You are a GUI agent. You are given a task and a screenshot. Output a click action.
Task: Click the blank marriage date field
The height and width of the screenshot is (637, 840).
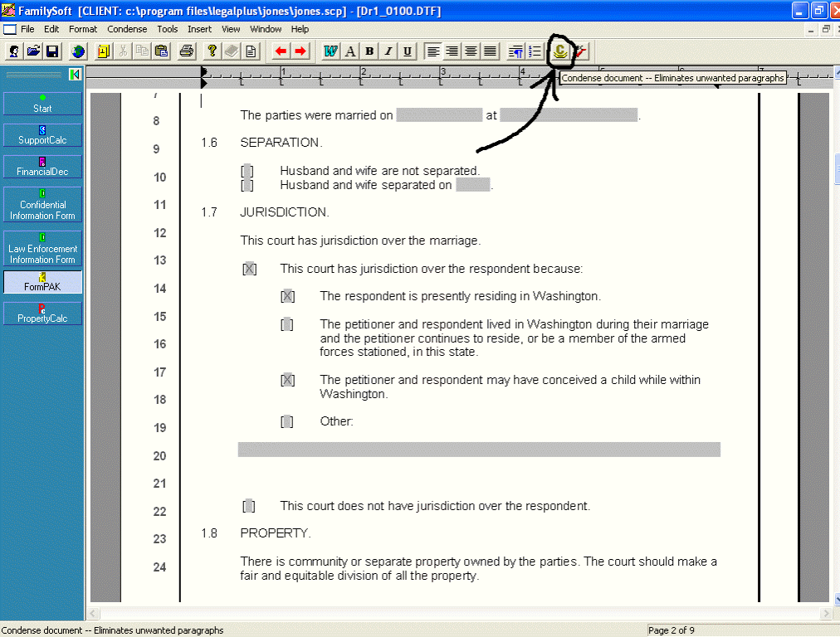click(x=438, y=115)
